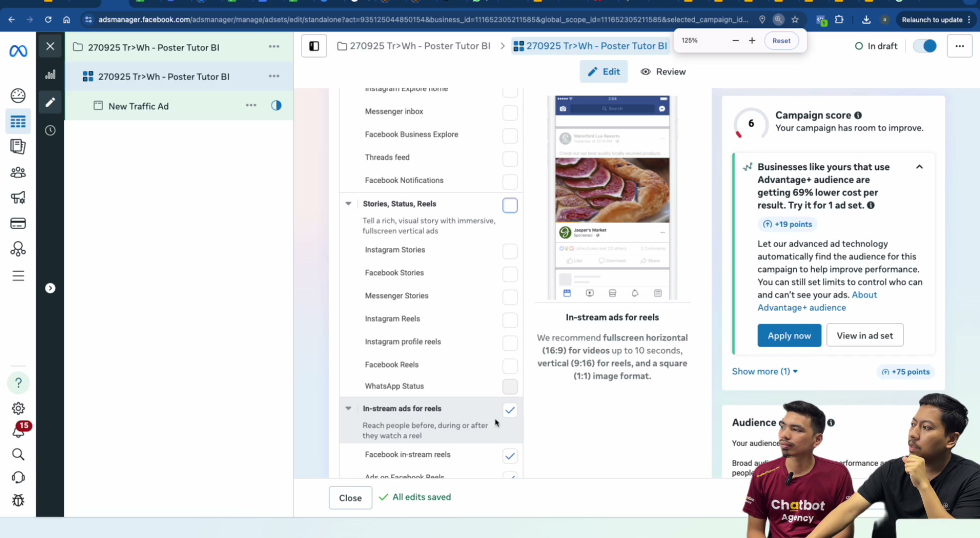Check the Instagram Stories placement
The image size is (980, 538).
point(510,251)
